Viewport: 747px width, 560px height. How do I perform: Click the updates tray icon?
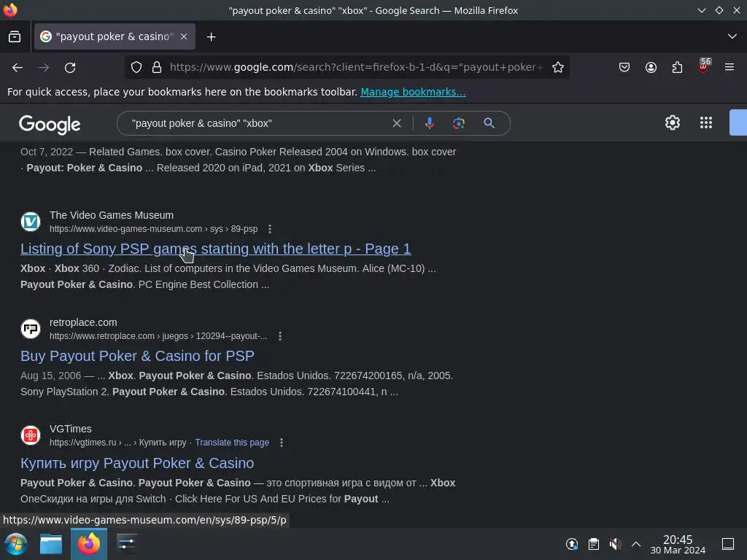(x=572, y=544)
